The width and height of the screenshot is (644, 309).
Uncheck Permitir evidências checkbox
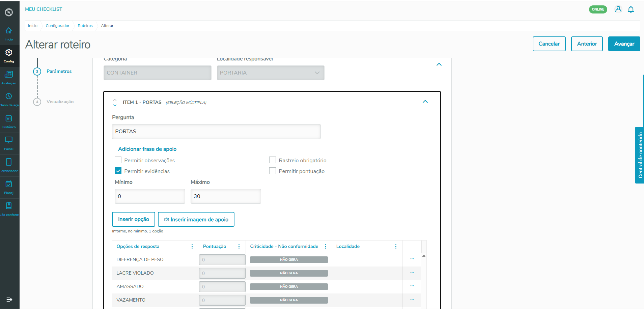click(x=118, y=171)
